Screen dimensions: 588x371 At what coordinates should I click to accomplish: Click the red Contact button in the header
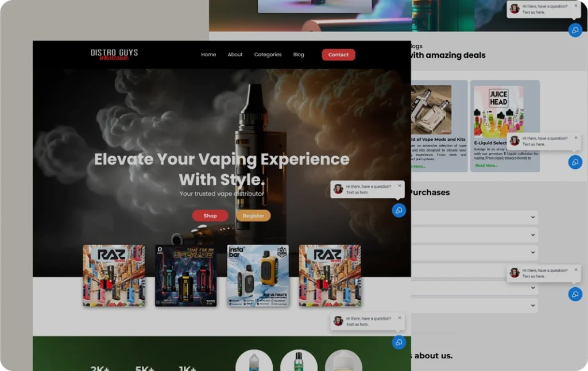pyautogui.click(x=338, y=55)
